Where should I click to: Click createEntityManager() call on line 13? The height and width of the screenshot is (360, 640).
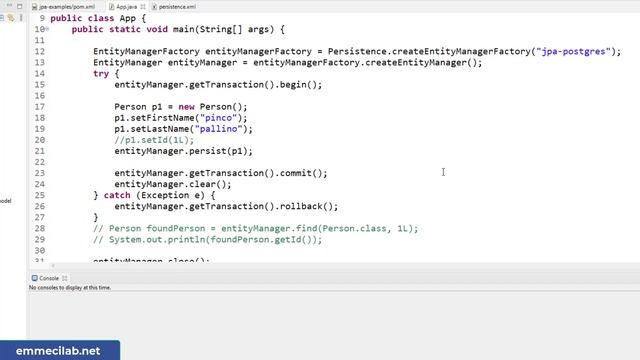tap(421, 62)
